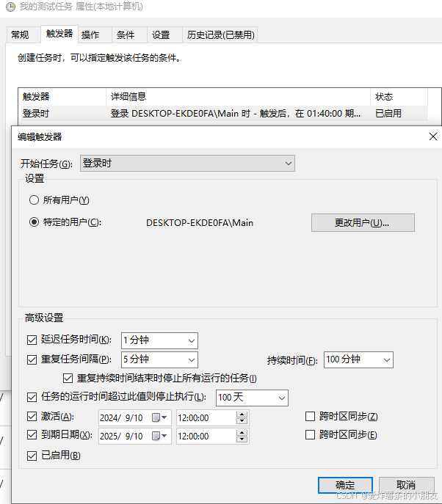Image resolution: width=442 pixels, height=504 pixels.
Task: Switch to the 历史记录(已禁用) tab
Action: pos(220,34)
